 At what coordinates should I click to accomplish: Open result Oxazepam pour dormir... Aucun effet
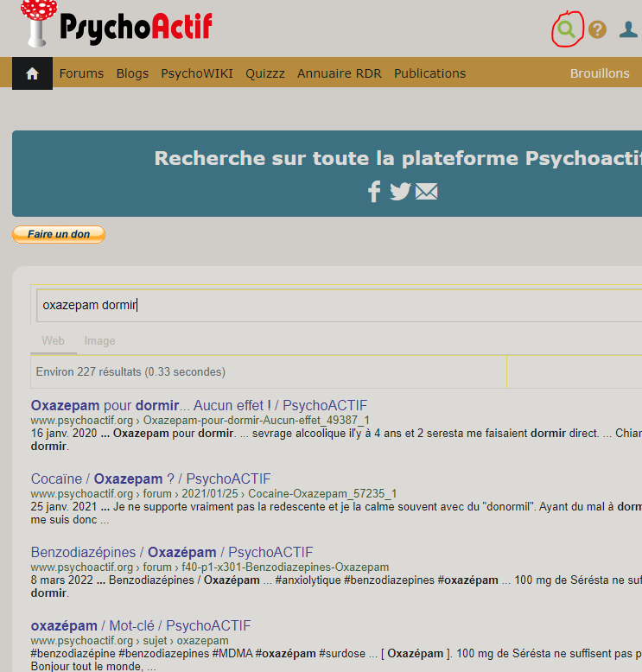pos(199,405)
